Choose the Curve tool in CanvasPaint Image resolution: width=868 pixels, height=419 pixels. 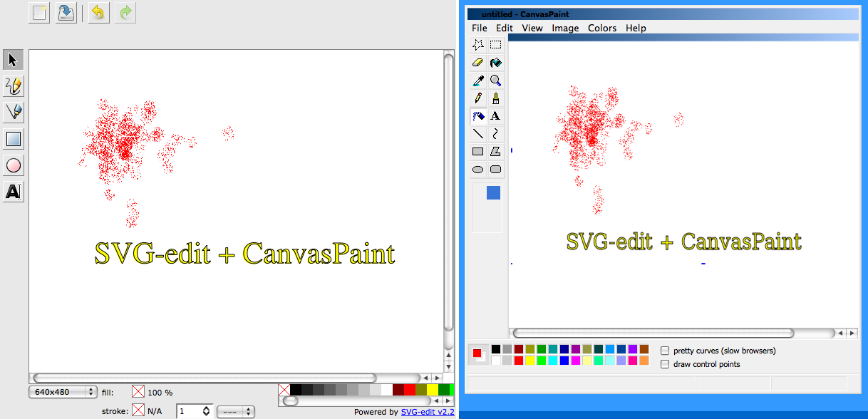coord(495,133)
